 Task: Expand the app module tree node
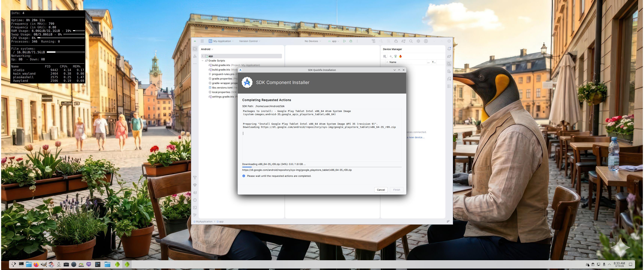click(x=203, y=56)
